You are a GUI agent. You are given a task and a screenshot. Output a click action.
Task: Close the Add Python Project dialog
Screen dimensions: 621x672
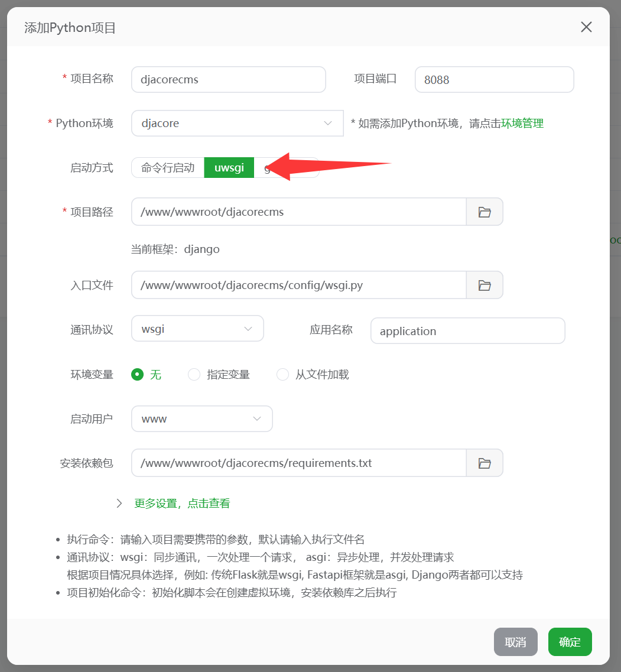coord(586,27)
